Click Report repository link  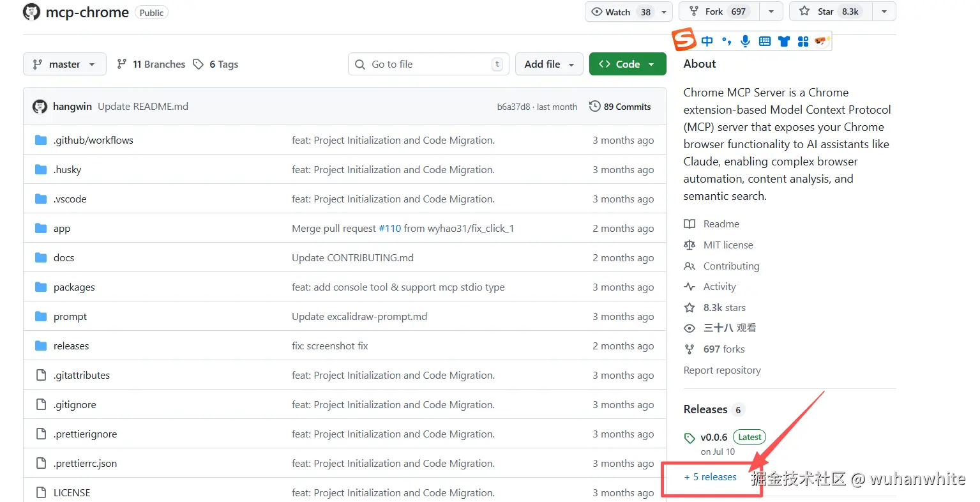coord(722,370)
